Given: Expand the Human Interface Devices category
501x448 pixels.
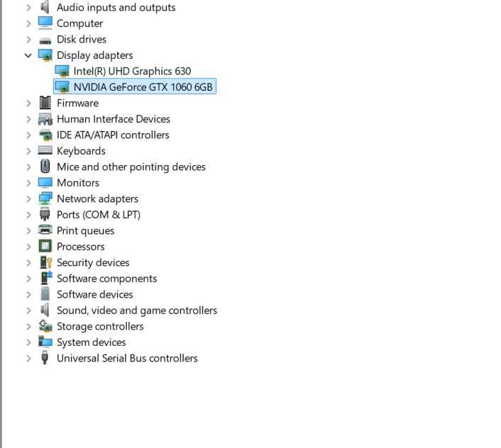Looking at the screenshot, I should click(x=28, y=119).
